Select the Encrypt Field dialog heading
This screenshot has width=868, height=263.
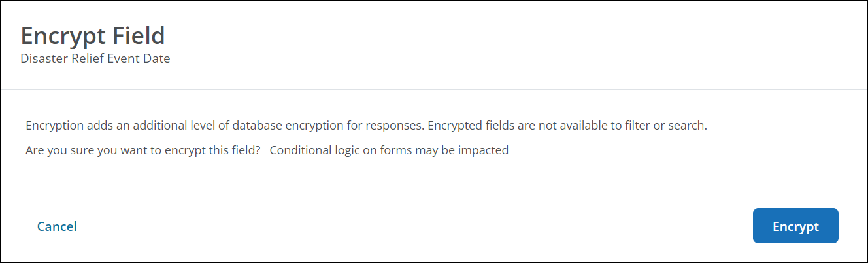[x=93, y=35]
